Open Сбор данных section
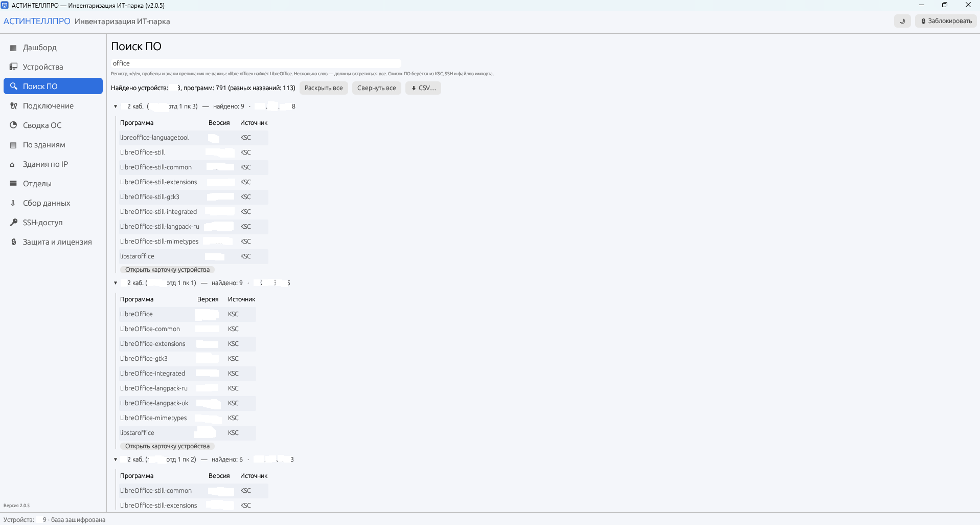 tap(53, 203)
